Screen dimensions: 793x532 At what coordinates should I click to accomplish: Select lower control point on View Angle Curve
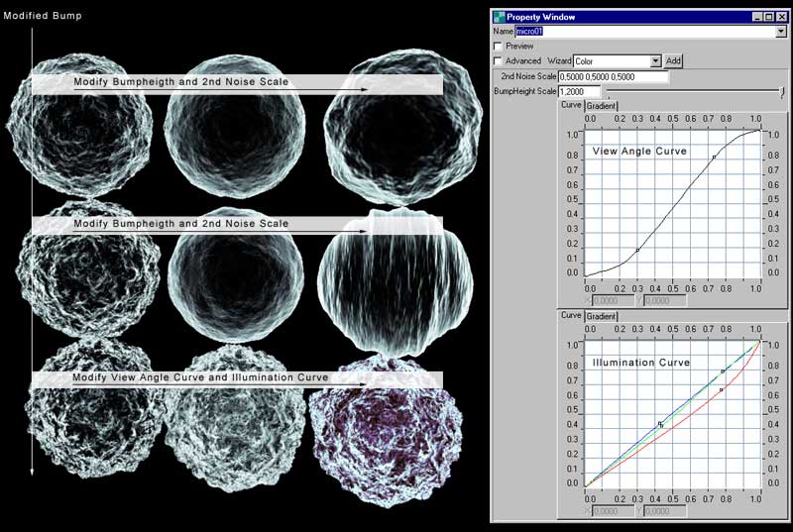click(x=637, y=250)
